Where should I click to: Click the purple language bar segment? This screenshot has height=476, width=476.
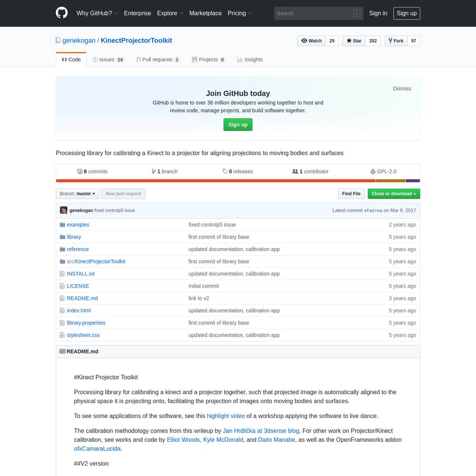(x=413, y=181)
